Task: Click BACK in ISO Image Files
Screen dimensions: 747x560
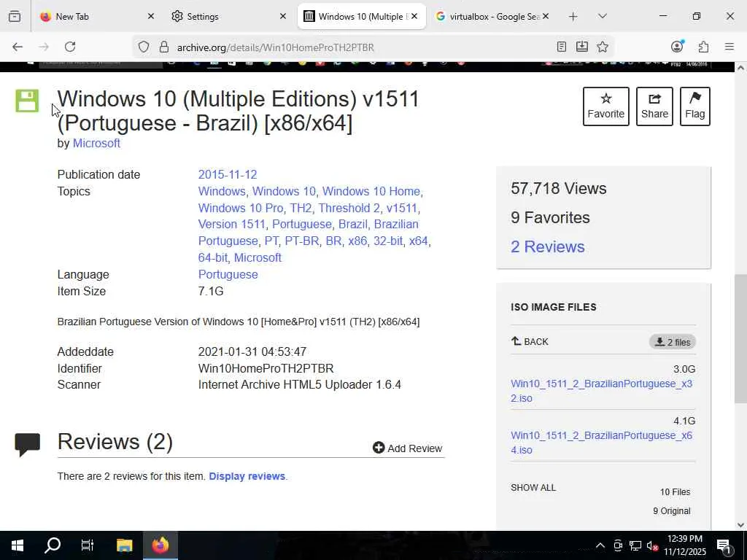Action: [530, 341]
